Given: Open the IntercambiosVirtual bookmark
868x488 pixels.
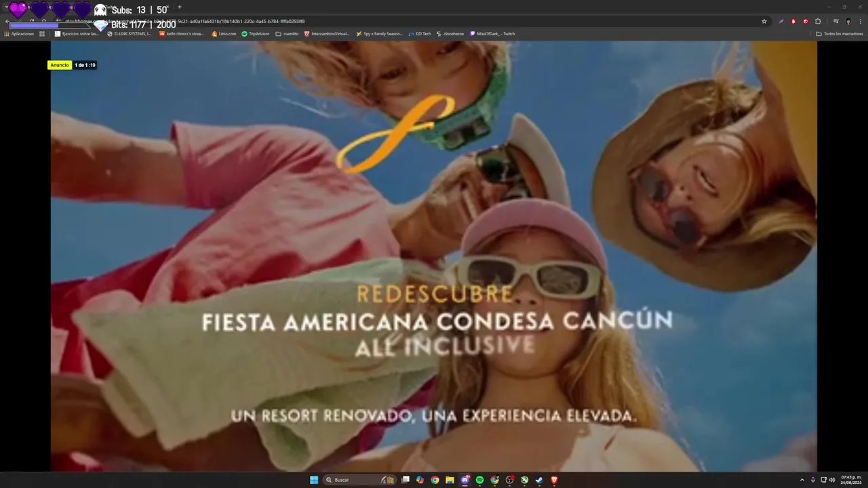Looking at the screenshot, I should coord(327,33).
